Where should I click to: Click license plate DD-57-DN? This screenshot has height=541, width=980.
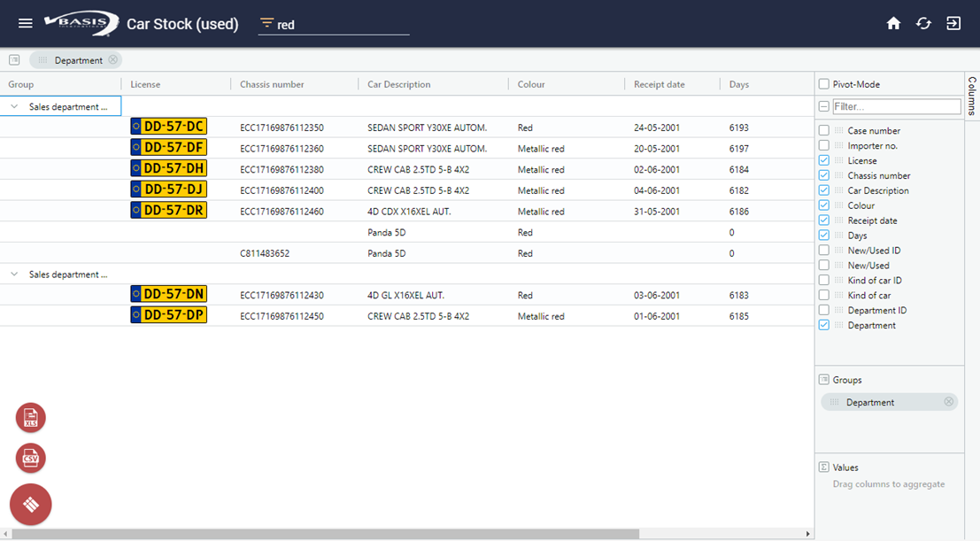169,294
